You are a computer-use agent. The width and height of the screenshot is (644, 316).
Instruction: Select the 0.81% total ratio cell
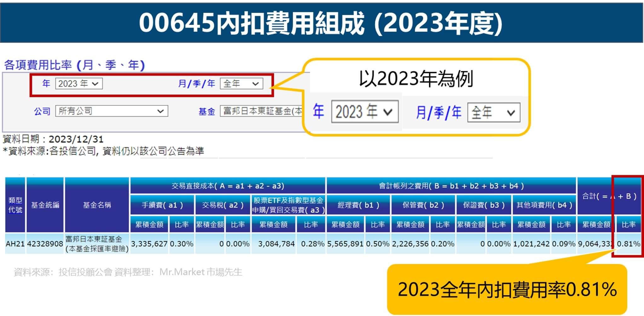tap(629, 244)
